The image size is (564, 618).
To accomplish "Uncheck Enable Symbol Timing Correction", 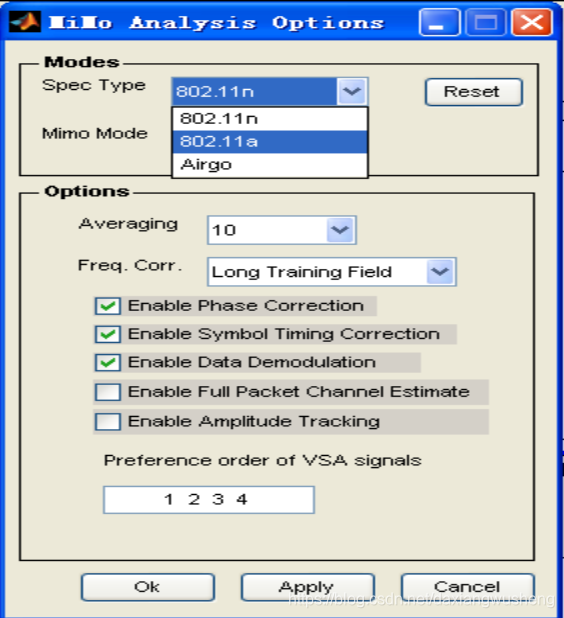I will (x=108, y=335).
